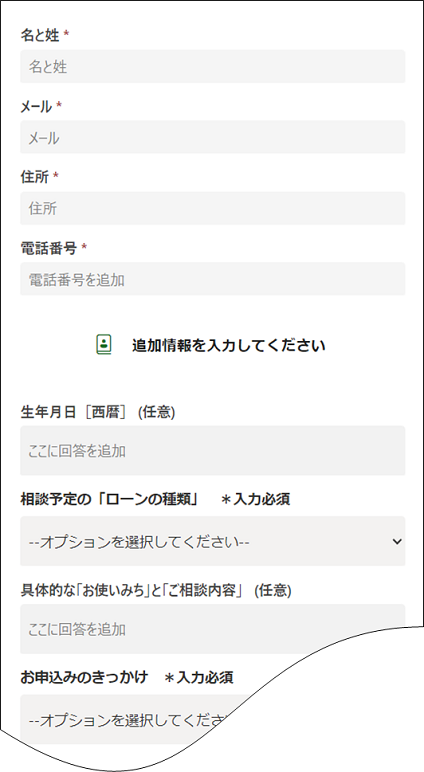This screenshot has width=424, height=772.
Task: Click the お申込みのきっかけ ＊入力必須 label
Action: [x=127, y=677]
